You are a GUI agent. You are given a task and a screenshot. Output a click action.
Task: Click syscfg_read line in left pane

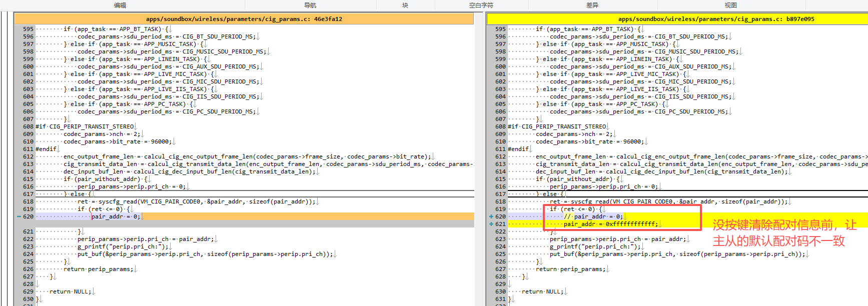[x=197, y=201]
